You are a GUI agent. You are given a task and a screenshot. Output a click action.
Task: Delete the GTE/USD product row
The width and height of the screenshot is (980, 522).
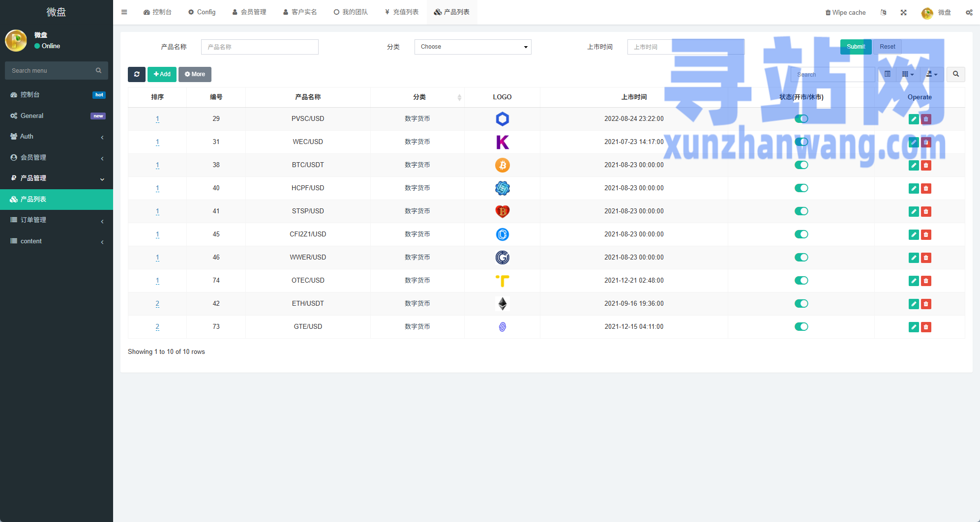[x=926, y=327]
